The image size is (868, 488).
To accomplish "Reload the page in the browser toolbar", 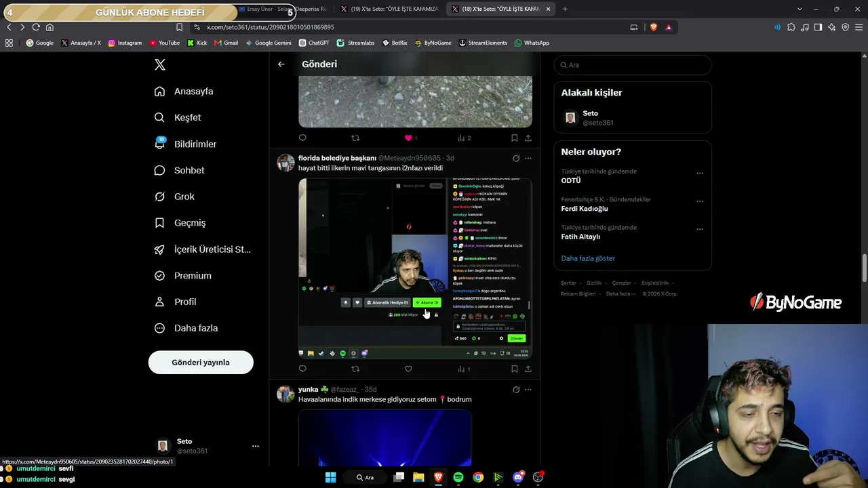I will click(36, 27).
